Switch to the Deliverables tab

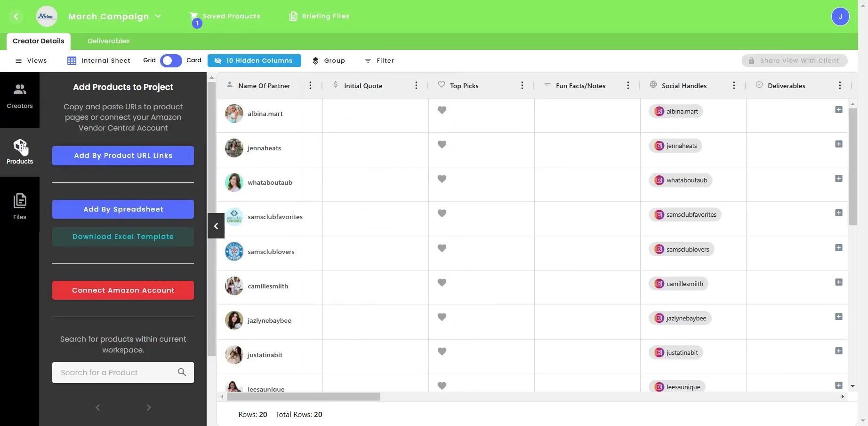click(108, 41)
